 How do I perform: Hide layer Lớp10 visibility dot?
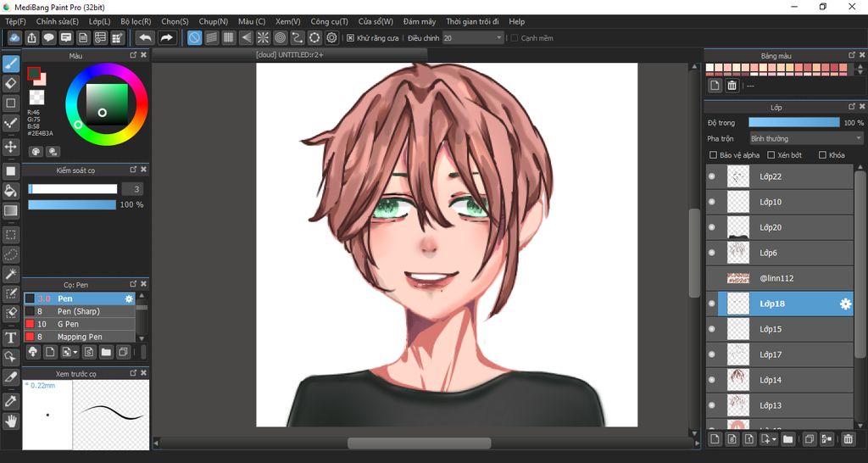coord(712,202)
